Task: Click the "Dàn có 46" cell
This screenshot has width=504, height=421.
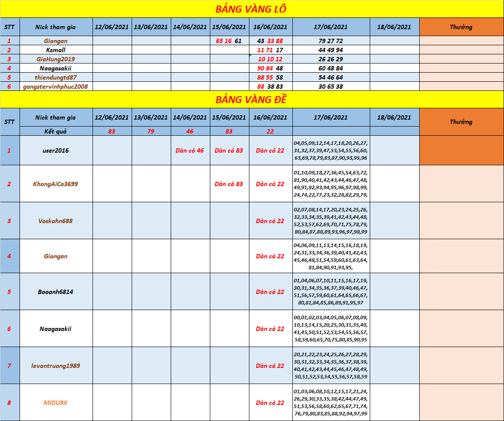Action: tap(189, 150)
